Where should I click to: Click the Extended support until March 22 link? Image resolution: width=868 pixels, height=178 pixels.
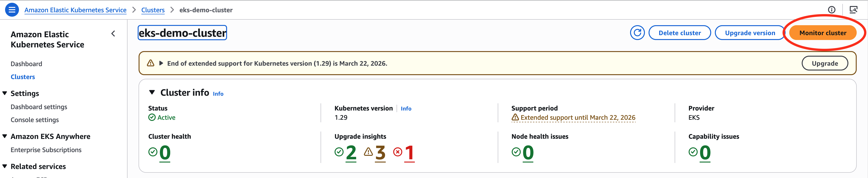click(x=577, y=118)
